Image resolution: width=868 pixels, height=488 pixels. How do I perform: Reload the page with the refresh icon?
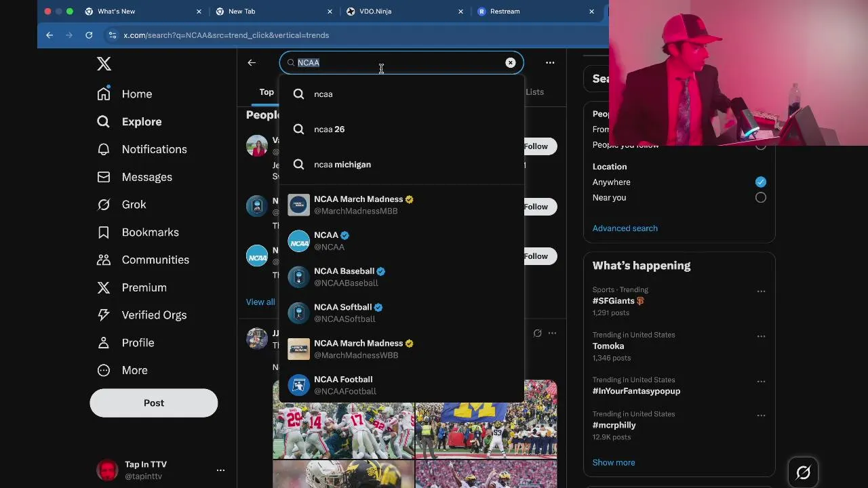tap(89, 35)
